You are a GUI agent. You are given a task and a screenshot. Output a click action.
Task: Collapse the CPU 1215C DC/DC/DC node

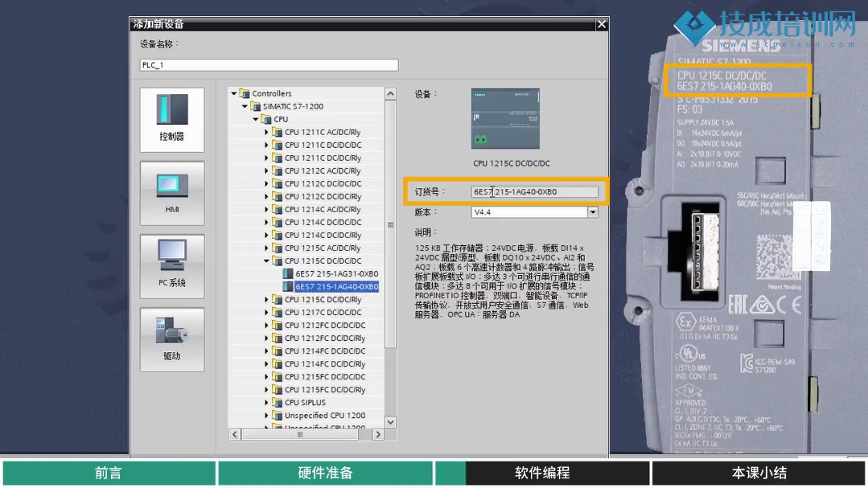[x=266, y=260]
